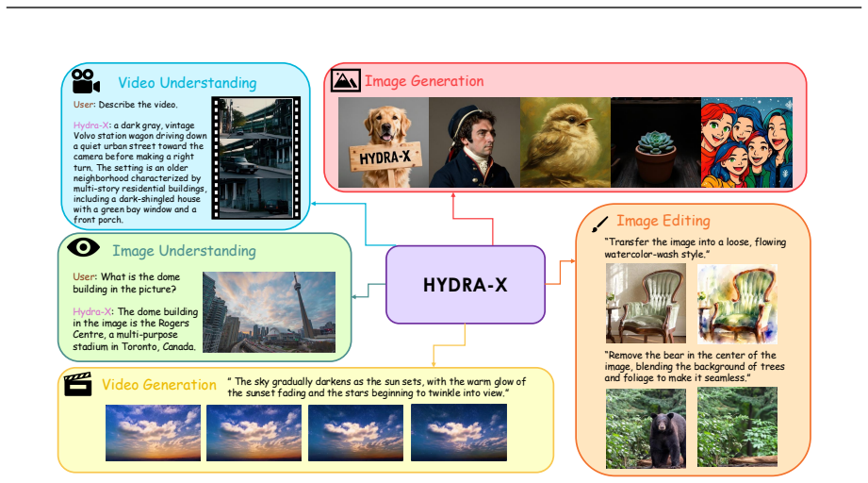868x483 pixels.
Task: Click the Video Generation heading
Action: [159, 384]
